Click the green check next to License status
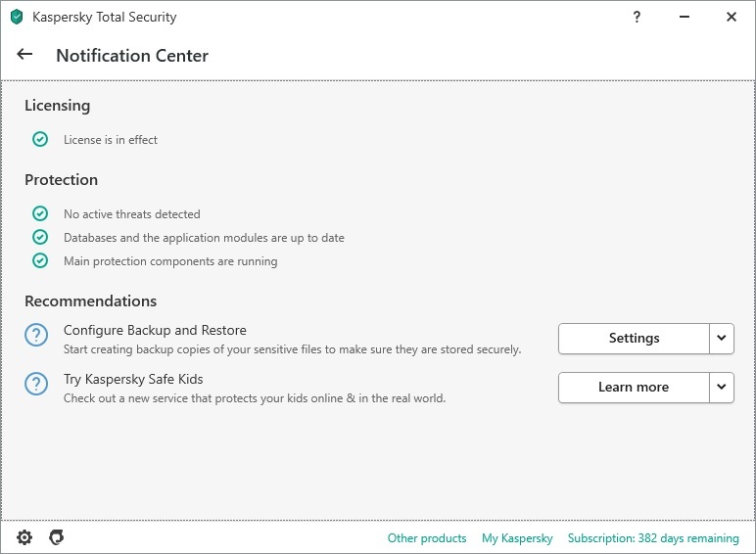Viewport: 756px width, 554px height. [x=40, y=139]
